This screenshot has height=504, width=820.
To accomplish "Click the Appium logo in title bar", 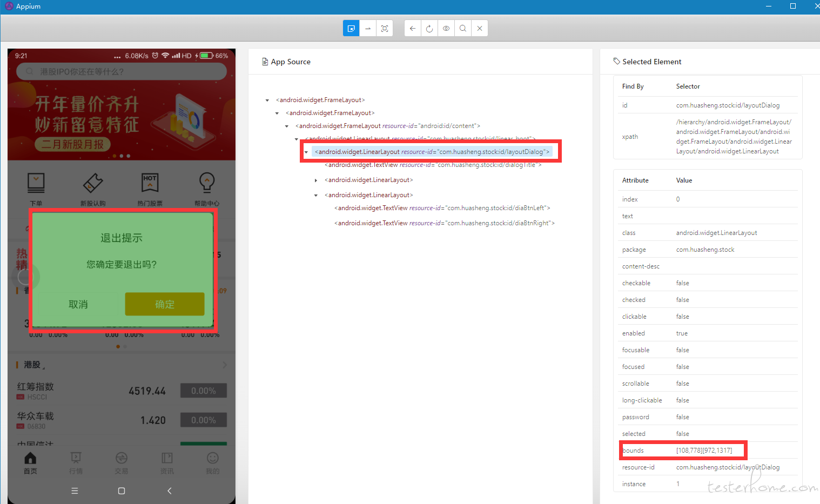I will click(9, 6).
